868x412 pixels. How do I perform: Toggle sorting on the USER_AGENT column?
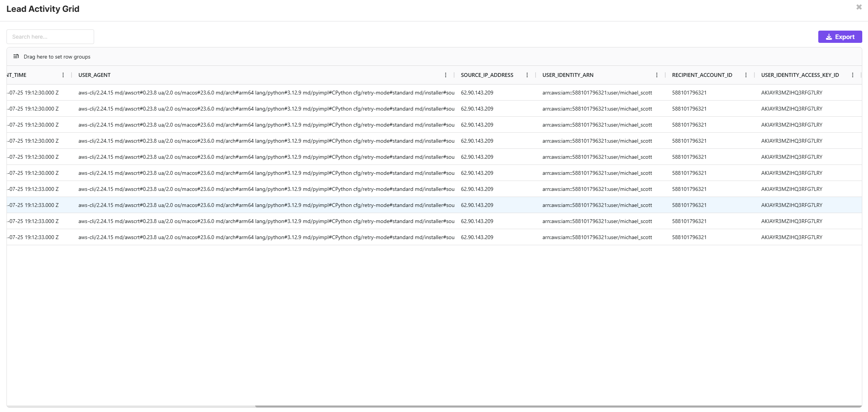click(94, 75)
